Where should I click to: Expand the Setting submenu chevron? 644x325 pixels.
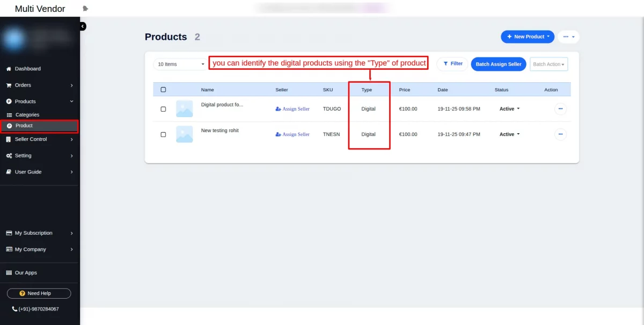point(71,156)
